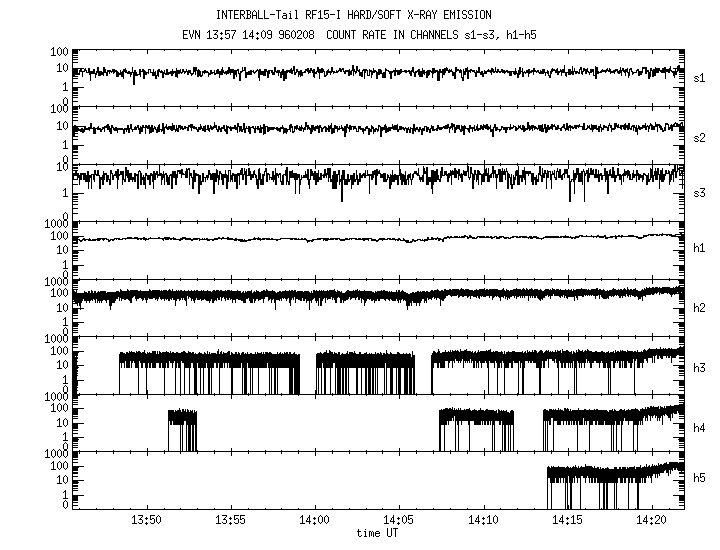Click the h5 channel label

click(x=699, y=482)
